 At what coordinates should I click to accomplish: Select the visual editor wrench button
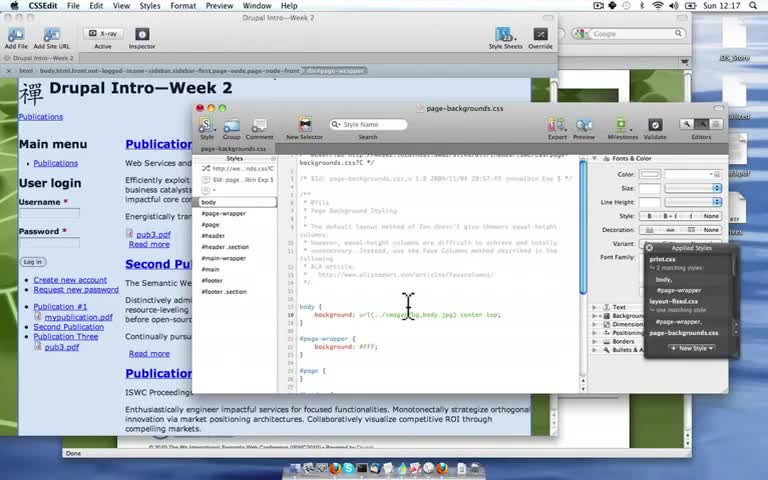[687, 124]
